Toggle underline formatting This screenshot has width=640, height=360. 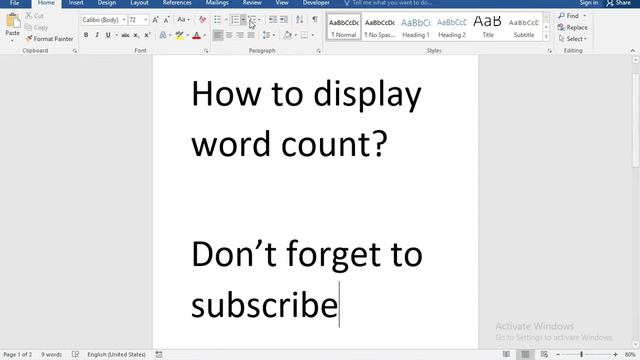pyautogui.click(x=108, y=36)
